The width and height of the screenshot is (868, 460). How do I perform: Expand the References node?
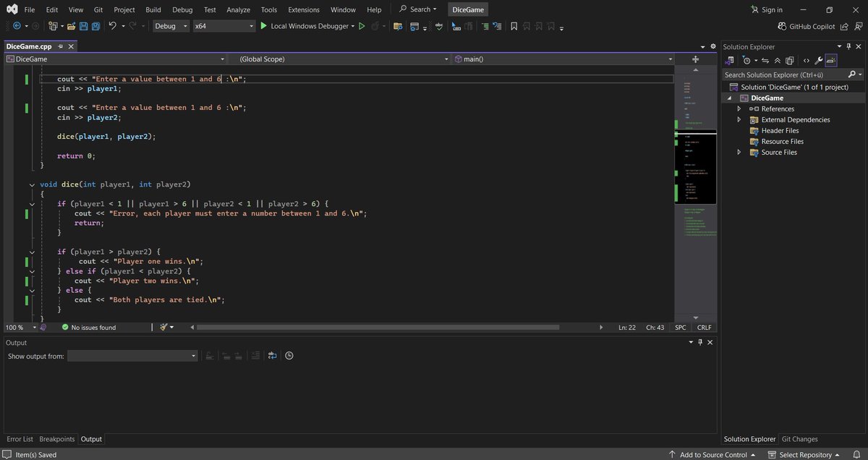pos(739,108)
